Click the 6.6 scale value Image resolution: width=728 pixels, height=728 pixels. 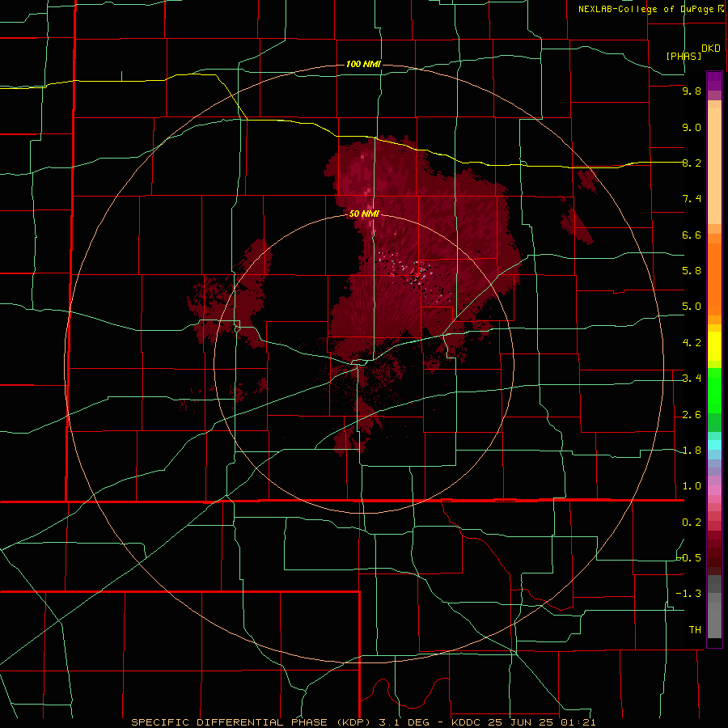(x=692, y=235)
